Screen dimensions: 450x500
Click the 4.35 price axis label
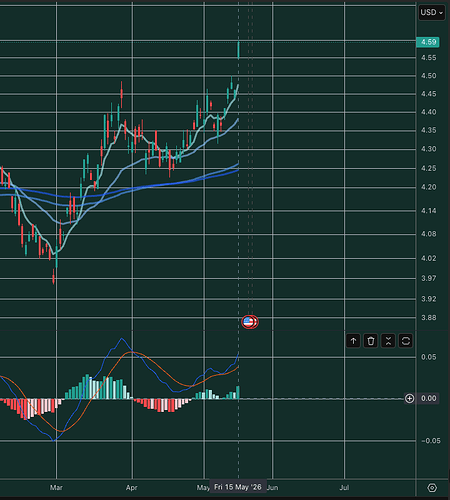[x=428, y=130]
